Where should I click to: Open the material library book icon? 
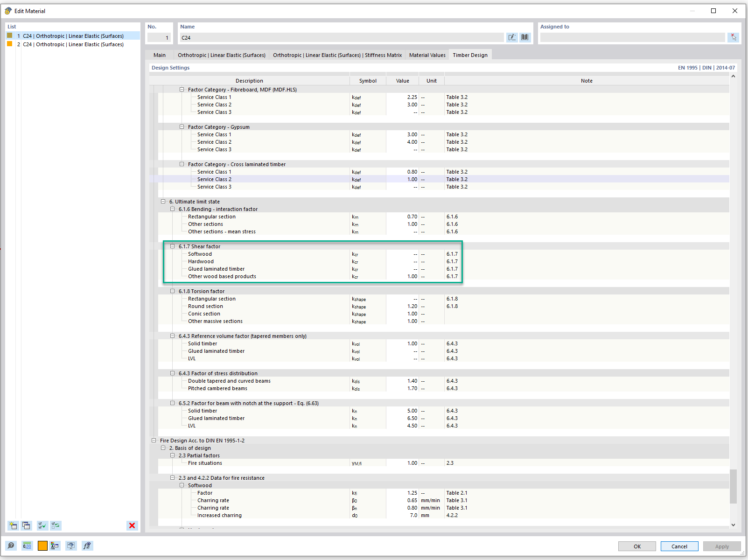pos(525,37)
